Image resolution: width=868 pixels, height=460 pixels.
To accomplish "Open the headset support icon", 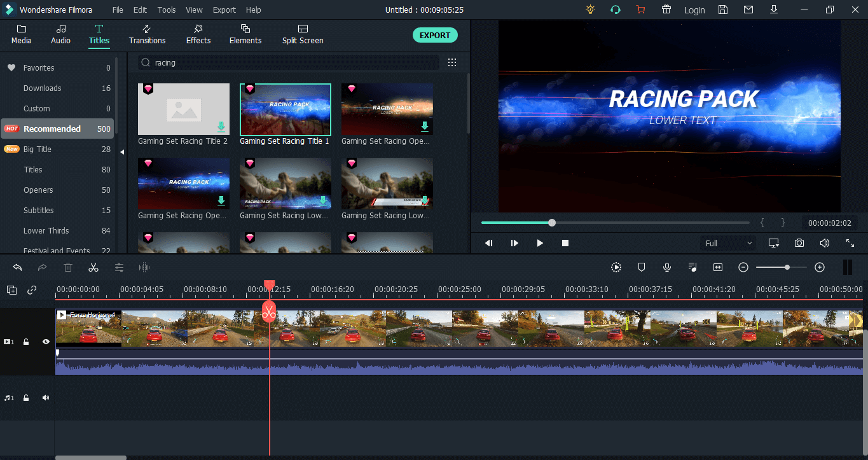I will (x=616, y=10).
